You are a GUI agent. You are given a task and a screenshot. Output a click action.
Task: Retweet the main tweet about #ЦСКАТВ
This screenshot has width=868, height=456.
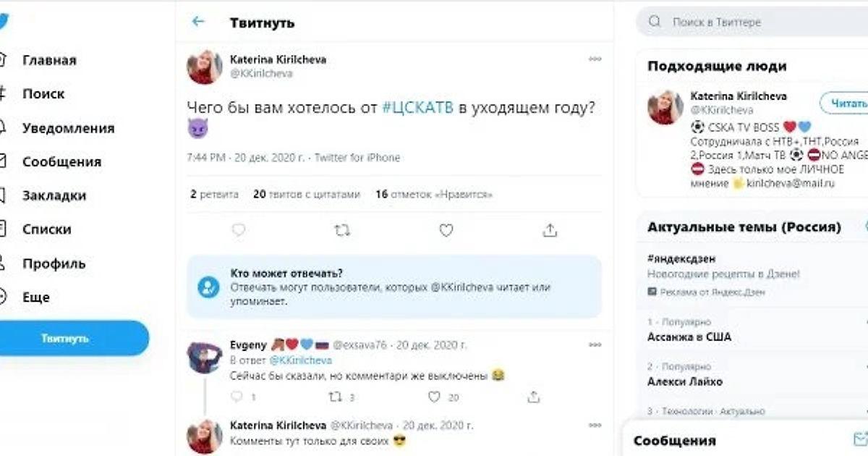click(342, 230)
